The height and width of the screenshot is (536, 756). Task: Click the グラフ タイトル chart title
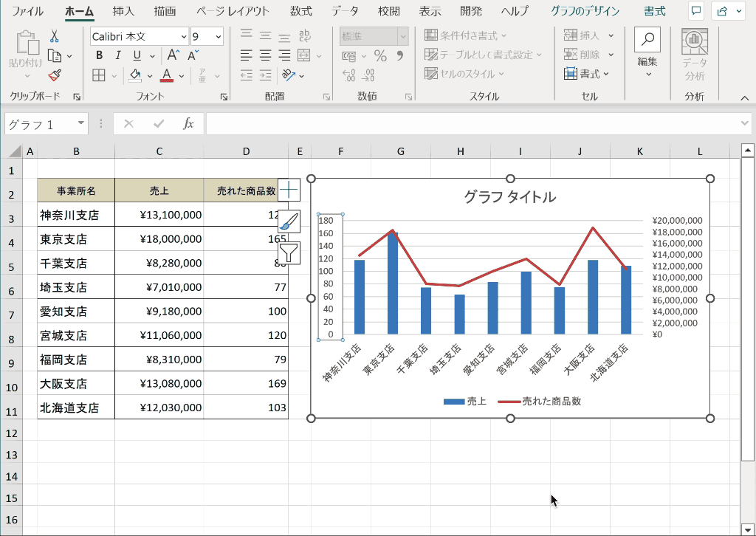click(x=509, y=196)
